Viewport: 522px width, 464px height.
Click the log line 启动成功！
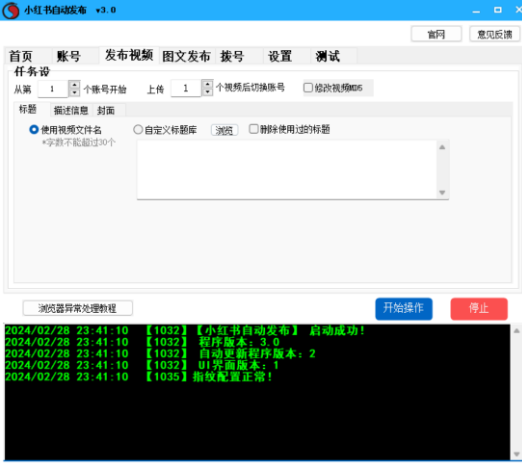tap(185, 331)
